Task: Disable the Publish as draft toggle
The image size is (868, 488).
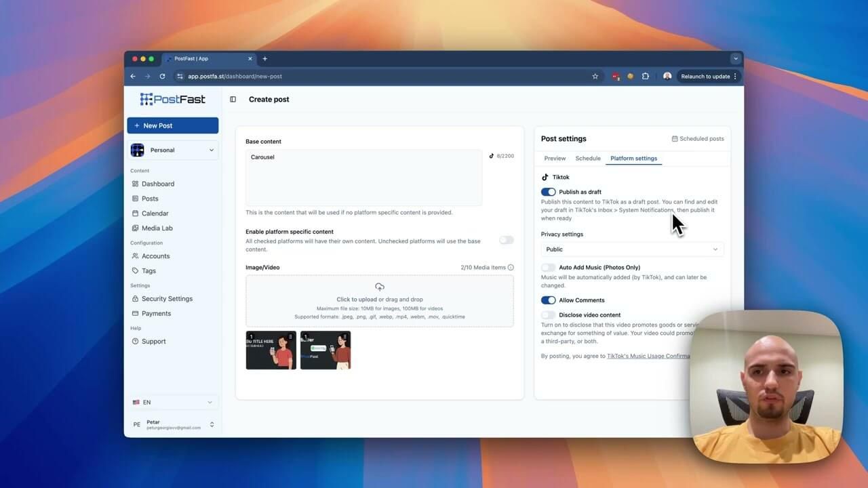Action: pos(548,192)
